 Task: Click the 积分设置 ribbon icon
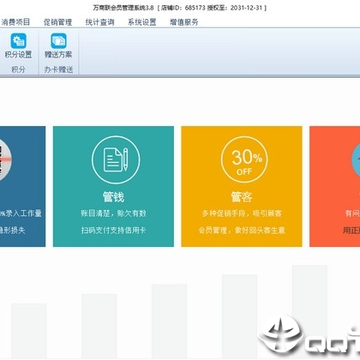[x=18, y=41]
